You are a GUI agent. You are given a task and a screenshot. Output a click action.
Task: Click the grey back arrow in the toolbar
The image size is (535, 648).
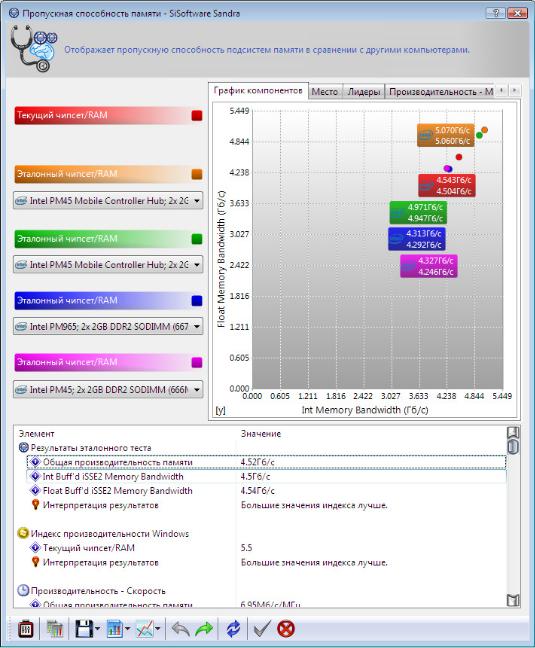tap(181, 629)
